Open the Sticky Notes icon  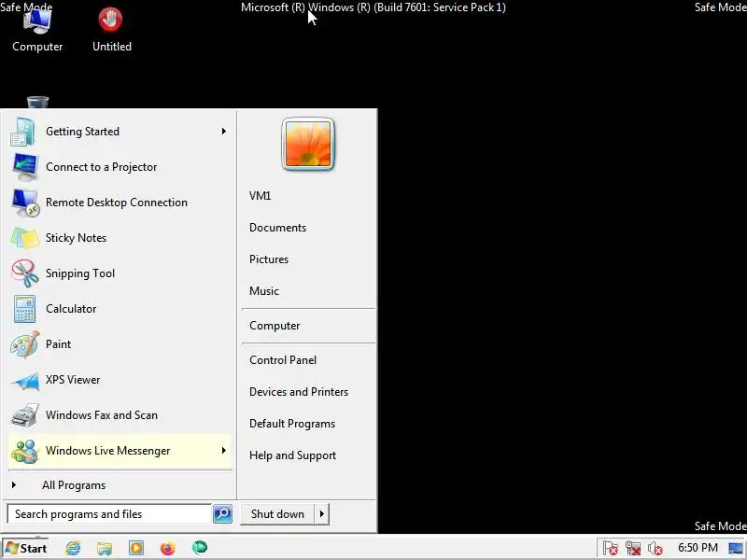click(x=24, y=238)
